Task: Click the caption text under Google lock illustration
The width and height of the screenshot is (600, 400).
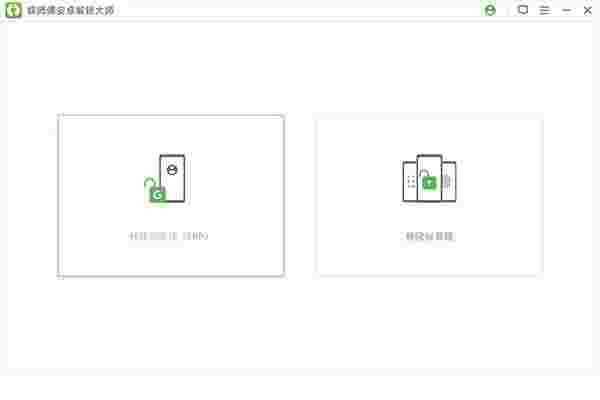Action: 168,236
